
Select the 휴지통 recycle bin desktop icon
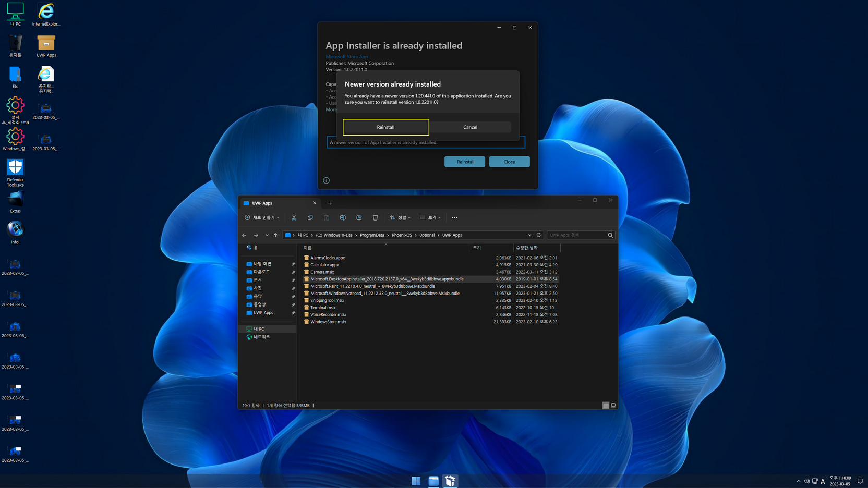point(15,46)
